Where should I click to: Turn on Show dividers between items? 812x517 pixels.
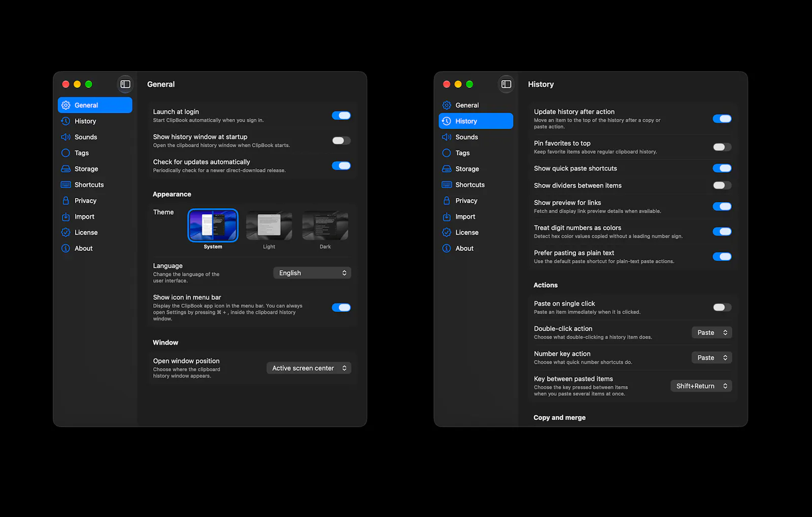point(722,185)
